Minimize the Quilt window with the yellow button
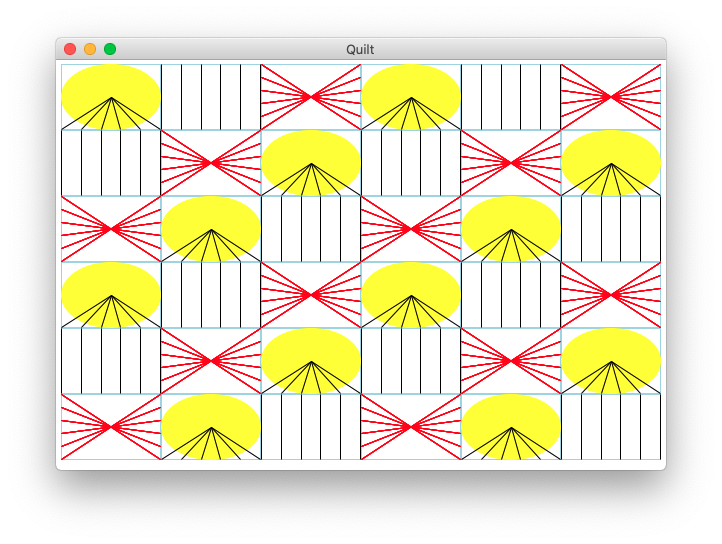The image size is (722, 544). [90, 49]
